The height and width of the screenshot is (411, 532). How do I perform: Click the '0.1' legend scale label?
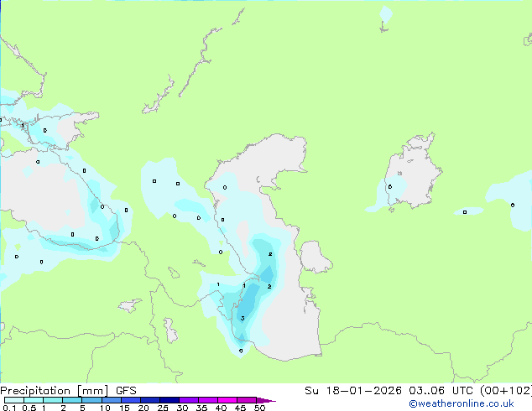tap(9, 408)
